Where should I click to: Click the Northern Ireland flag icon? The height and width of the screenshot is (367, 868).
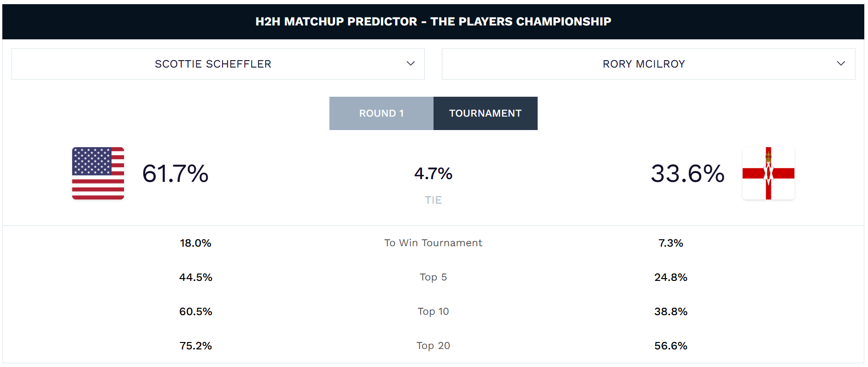(x=768, y=174)
